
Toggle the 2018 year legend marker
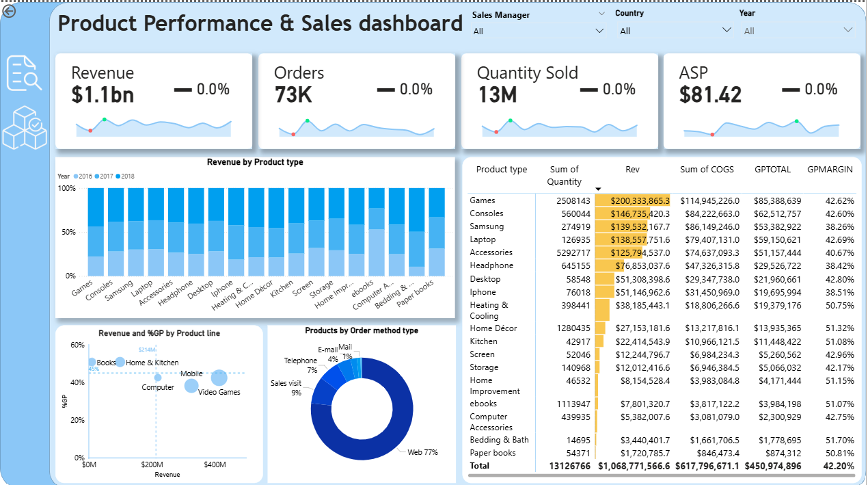pyautogui.click(x=118, y=176)
